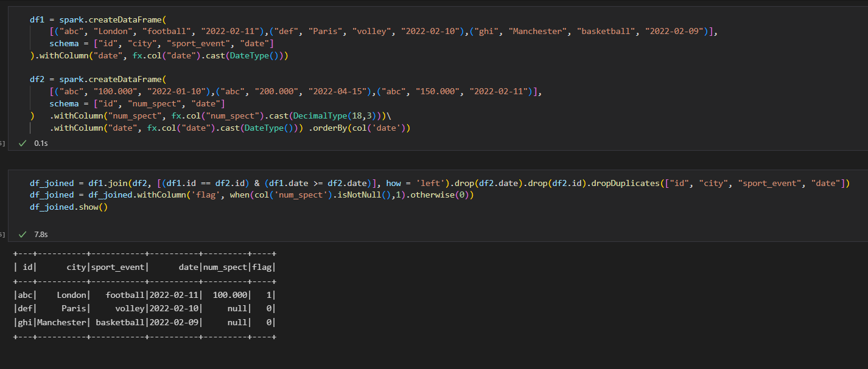
Task: Click abc cell in output table
Action: tap(26, 295)
